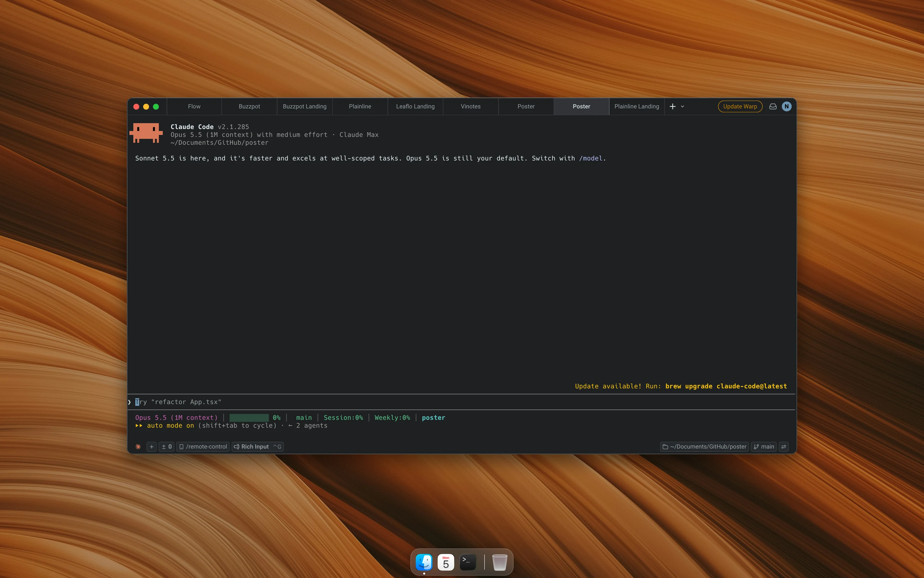The height and width of the screenshot is (578, 924).
Task: Click the 'Weekly:0%' status entry
Action: [392, 417]
